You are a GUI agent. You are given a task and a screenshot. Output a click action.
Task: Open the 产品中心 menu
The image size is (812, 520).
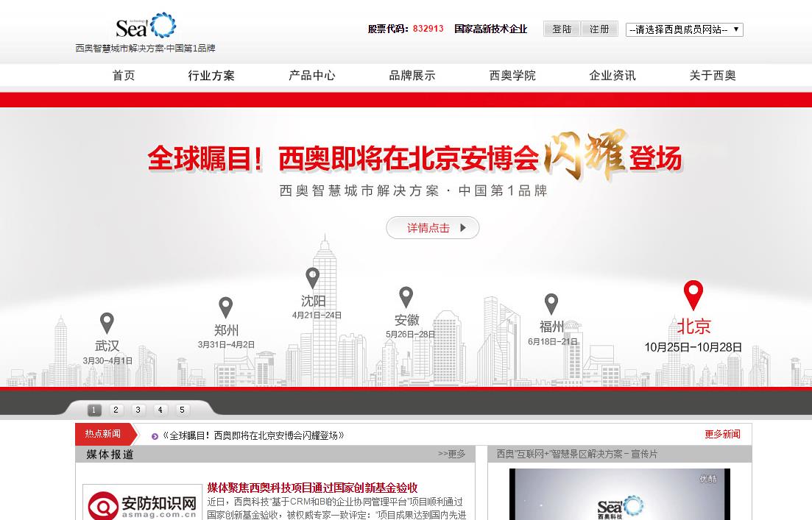[311, 76]
